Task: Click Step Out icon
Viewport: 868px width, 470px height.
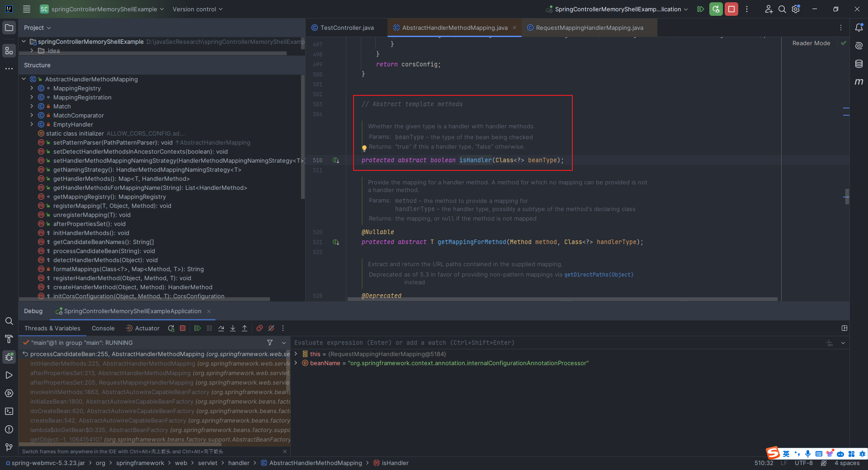Action: (245, 329)
